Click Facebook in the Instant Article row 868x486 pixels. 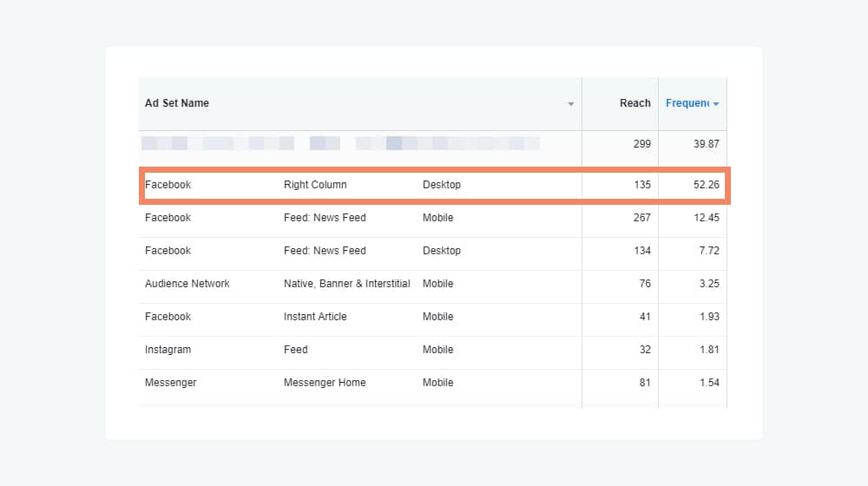(x=168, y=317)
